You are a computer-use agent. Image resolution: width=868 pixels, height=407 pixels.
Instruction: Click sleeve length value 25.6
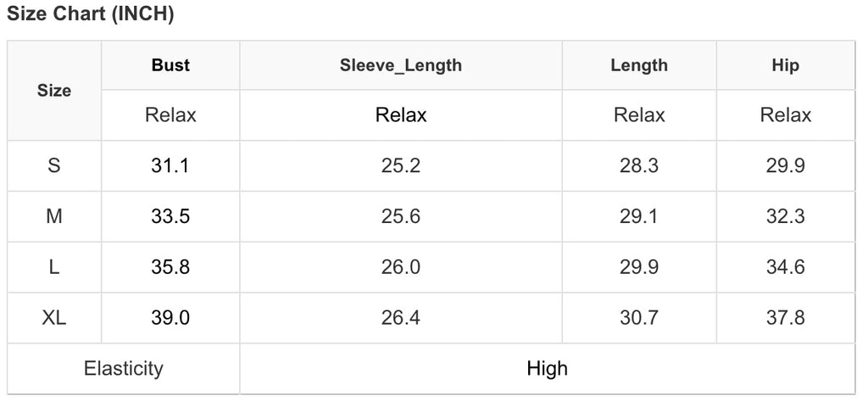tap(401, 216)
